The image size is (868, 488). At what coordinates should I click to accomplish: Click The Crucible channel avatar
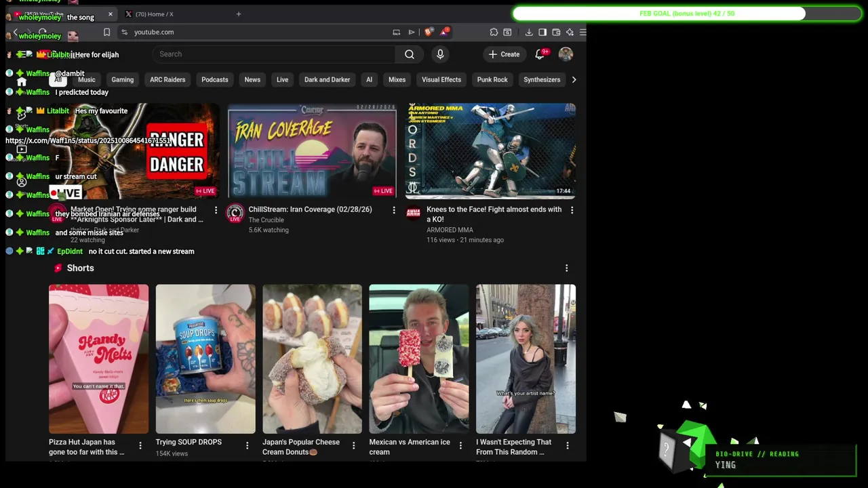click(235, 213)
